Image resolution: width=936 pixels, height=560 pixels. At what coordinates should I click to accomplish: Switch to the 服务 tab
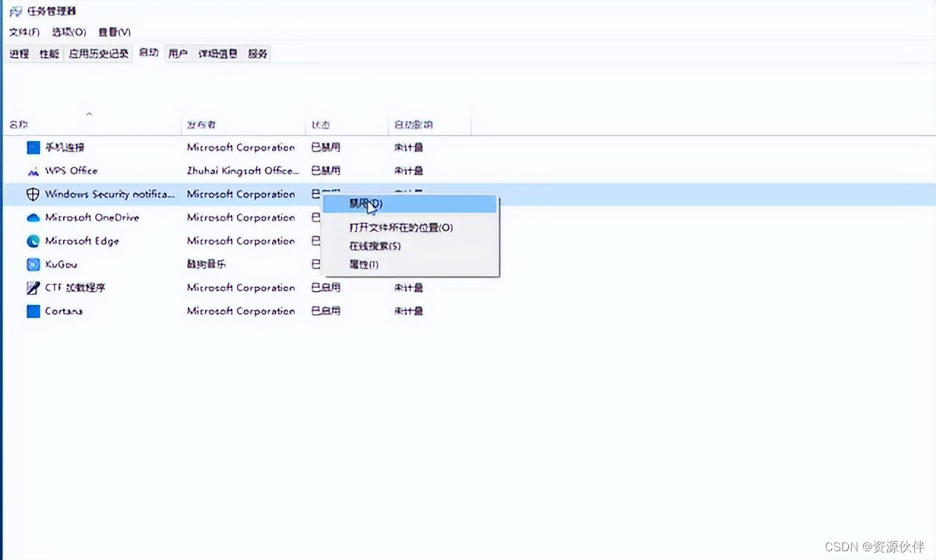(257, 53)
